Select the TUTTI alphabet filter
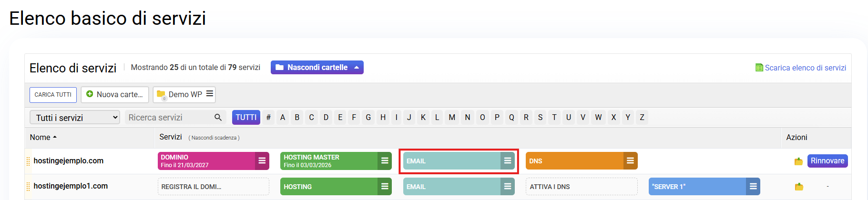 [x=246, y=118]
